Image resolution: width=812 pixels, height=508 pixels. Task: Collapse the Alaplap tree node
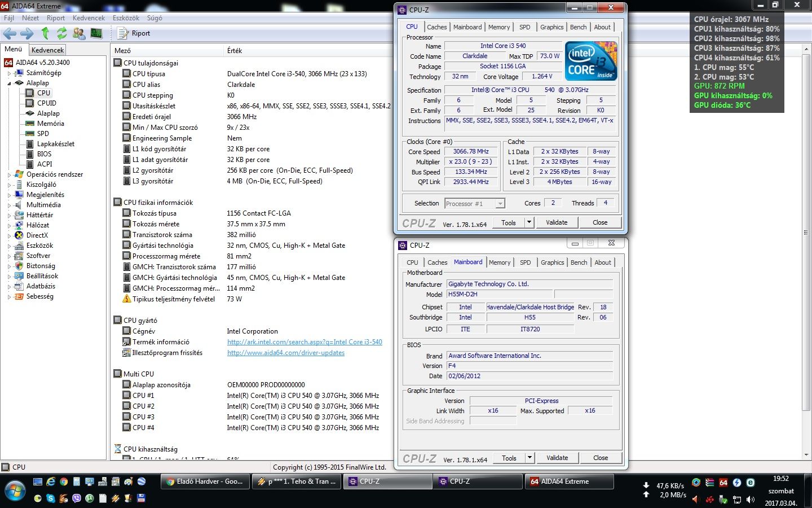click(10, 84)
